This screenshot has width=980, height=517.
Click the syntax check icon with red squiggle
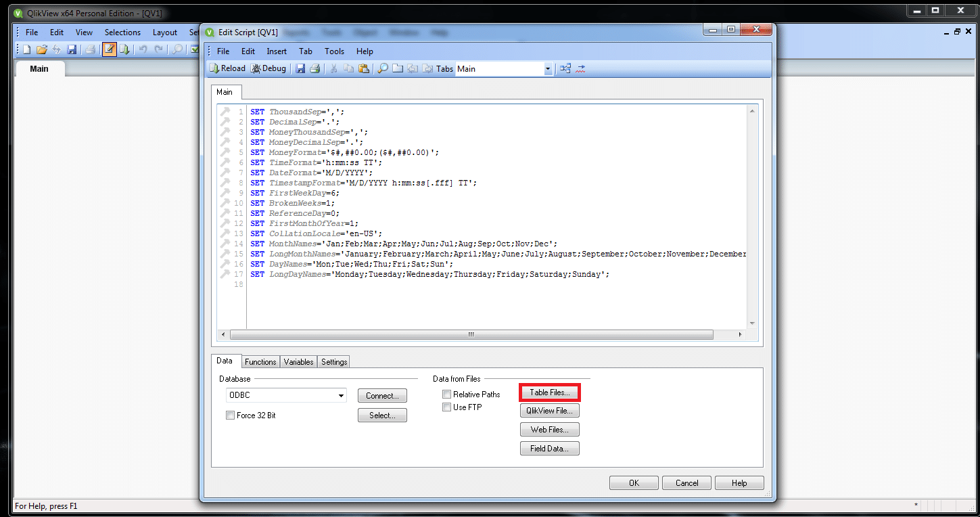[580, 68]
